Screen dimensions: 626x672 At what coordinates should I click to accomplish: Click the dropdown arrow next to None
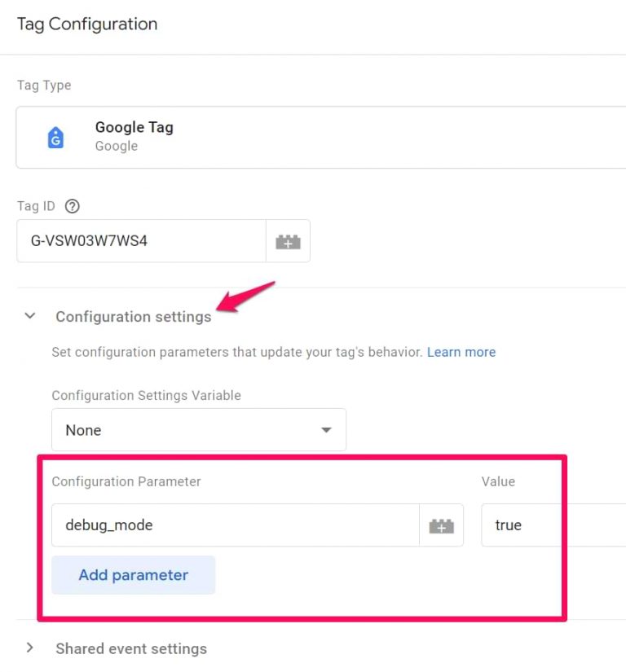coord(325,430)
